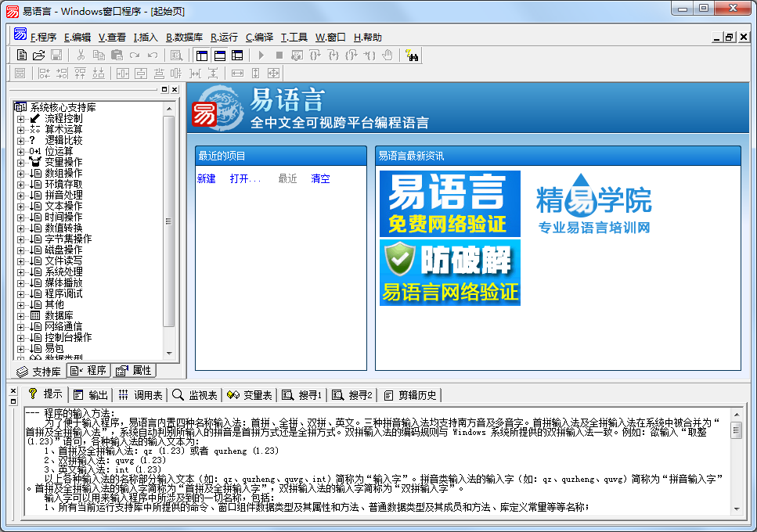
Task: Click the 防破解 network verification banner
Action: [449, 272]
